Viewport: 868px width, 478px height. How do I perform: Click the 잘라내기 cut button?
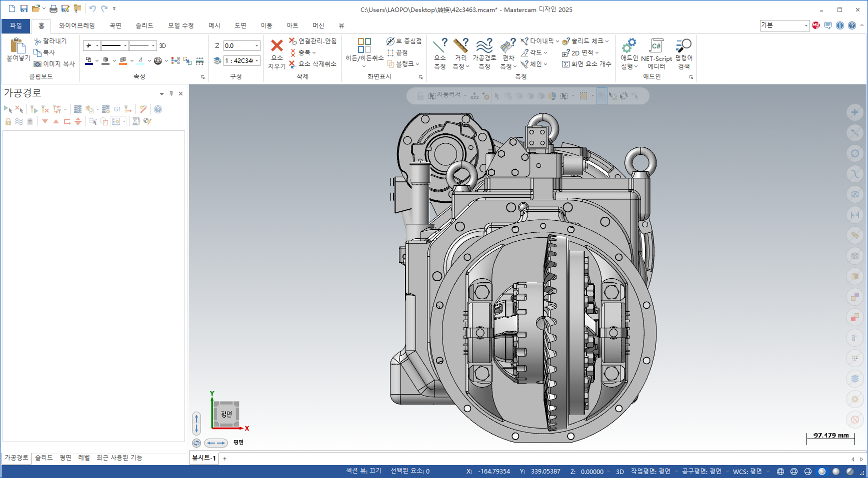click(50, 41)
